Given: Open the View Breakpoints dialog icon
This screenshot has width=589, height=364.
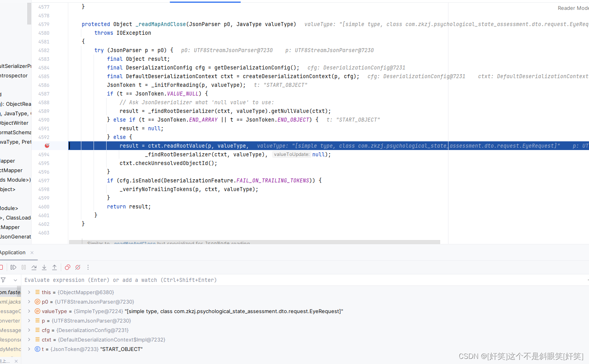Looking at the screenshot, I should [x=68, y=267].
